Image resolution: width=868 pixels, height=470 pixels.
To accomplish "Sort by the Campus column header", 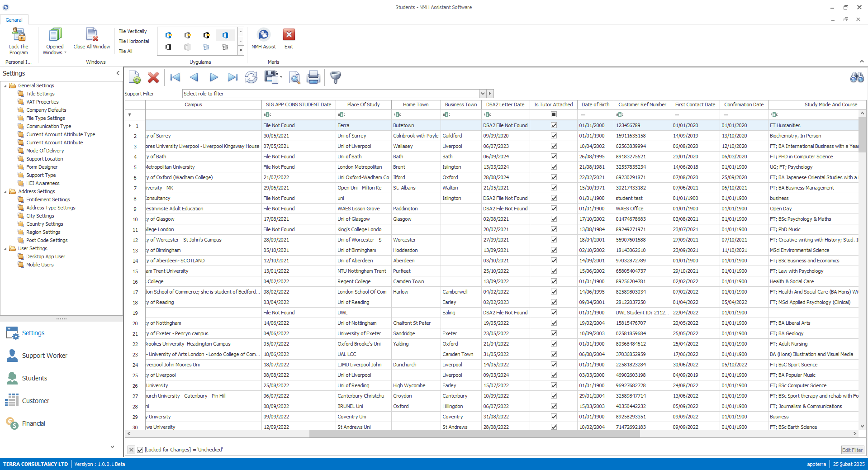I will point(193,104).
